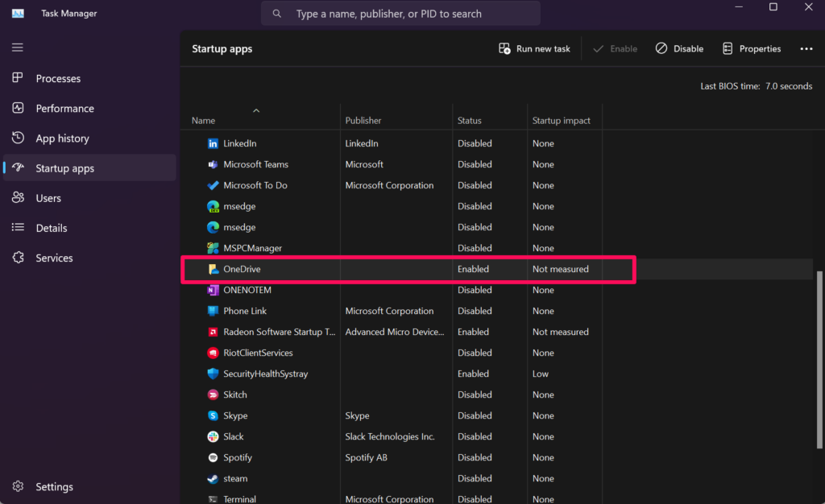
Task: Select the Spotify startup entry
Action: coord(238,457)
